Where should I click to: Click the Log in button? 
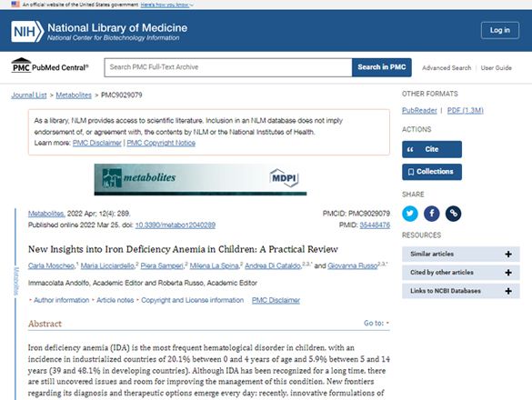tap(500, 30)
